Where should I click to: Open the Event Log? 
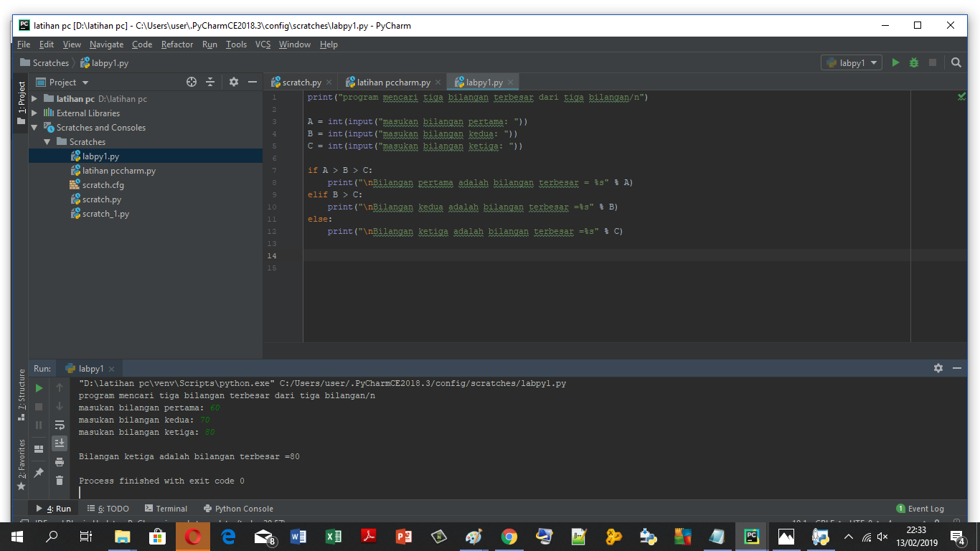[920, 509]
